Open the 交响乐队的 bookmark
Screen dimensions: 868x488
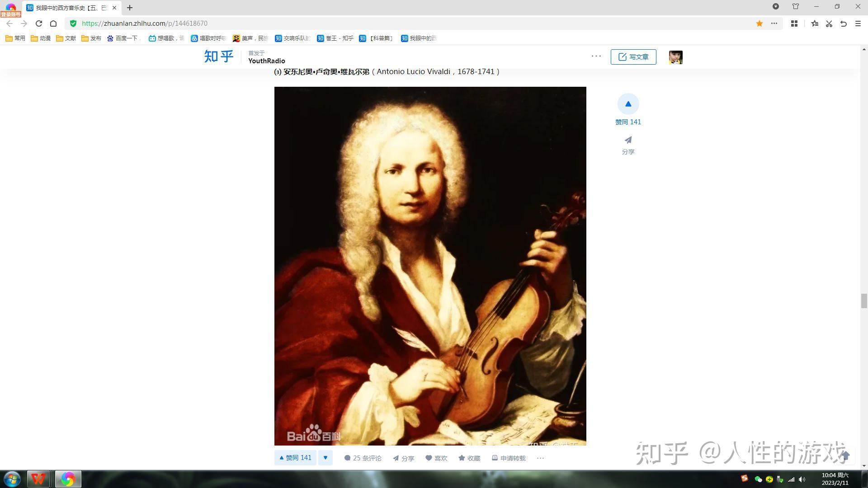[x=292, y=38]
